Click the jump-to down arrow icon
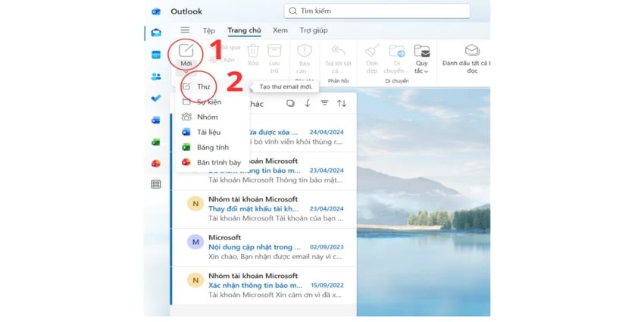The image size is (644, 322). [x=307, y=104]
